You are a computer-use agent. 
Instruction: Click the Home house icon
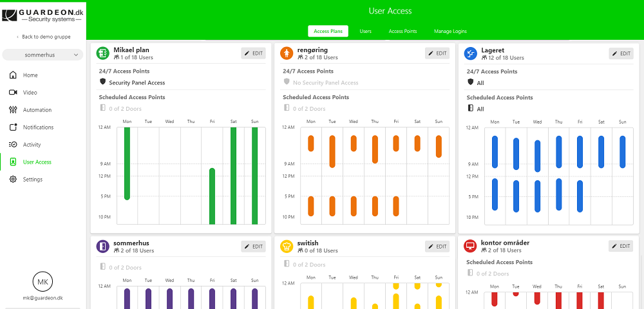(13, 75)
